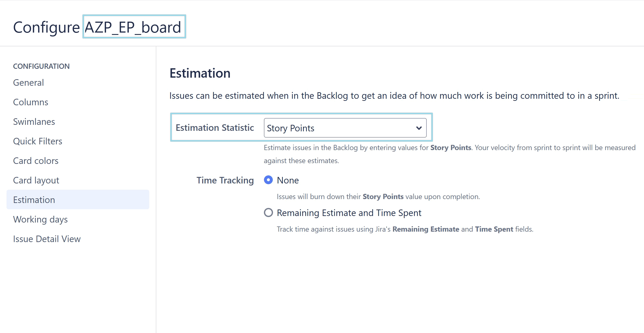Click the "None" radio option label text
The width and height of the screenshot is (644, 333).
[x=288, y=180]
